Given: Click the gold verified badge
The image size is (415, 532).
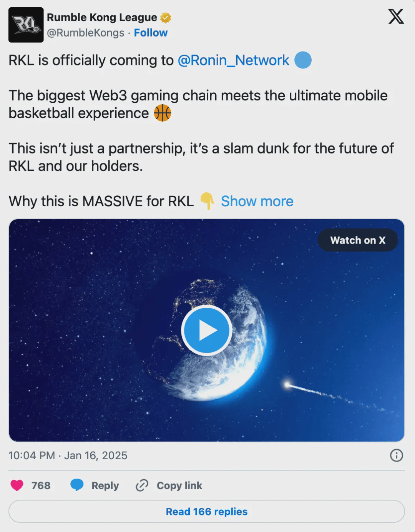Looking at the screenshot, I should (165, 18).
